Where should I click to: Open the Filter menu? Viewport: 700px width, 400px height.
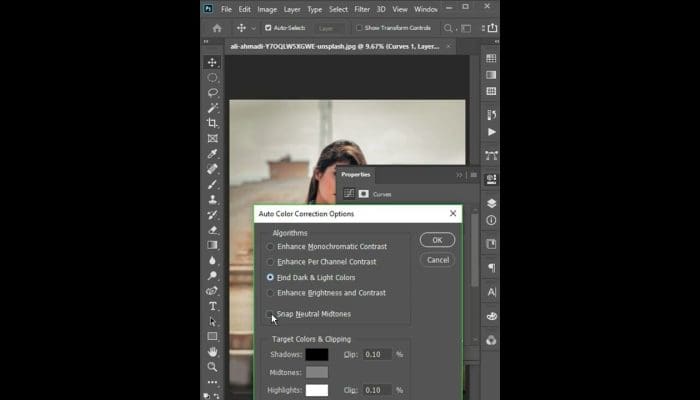coord(361,9)
